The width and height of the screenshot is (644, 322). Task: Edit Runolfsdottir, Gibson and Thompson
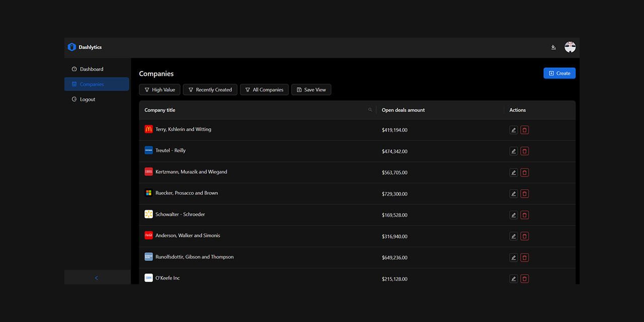tap(514, 258)
